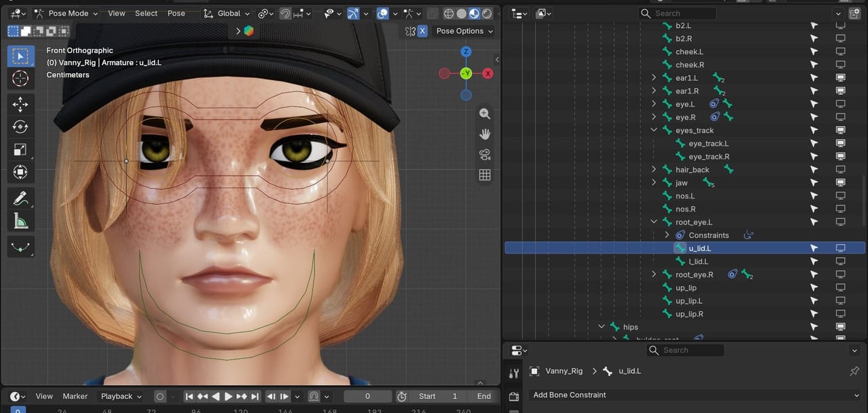
Task: Open the timeline editor type icon
Action: pos(18,396)
